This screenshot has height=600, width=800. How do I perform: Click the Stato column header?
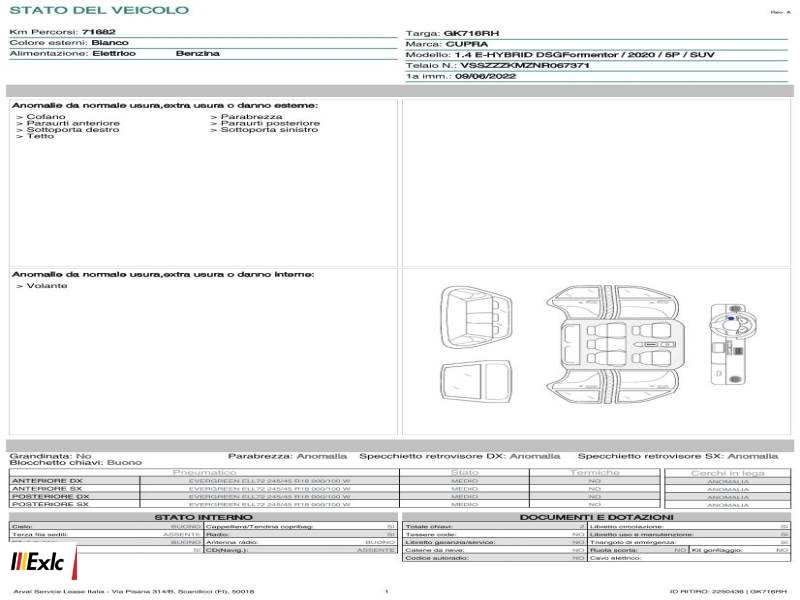click(x=464, y=472)
